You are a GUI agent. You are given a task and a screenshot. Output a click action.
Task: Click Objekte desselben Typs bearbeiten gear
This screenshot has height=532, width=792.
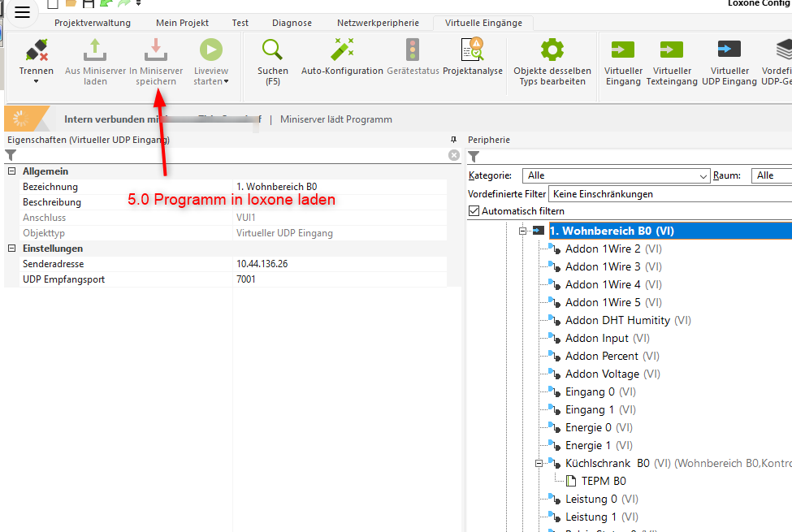(x=552, y=50)
